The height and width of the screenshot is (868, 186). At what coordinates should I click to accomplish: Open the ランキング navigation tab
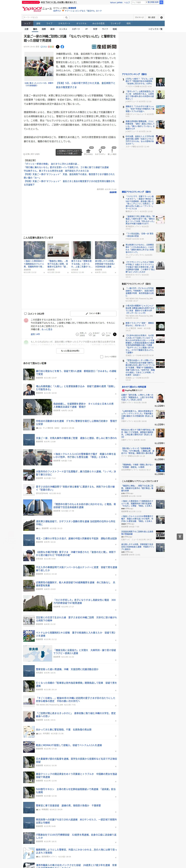(115, 24)
